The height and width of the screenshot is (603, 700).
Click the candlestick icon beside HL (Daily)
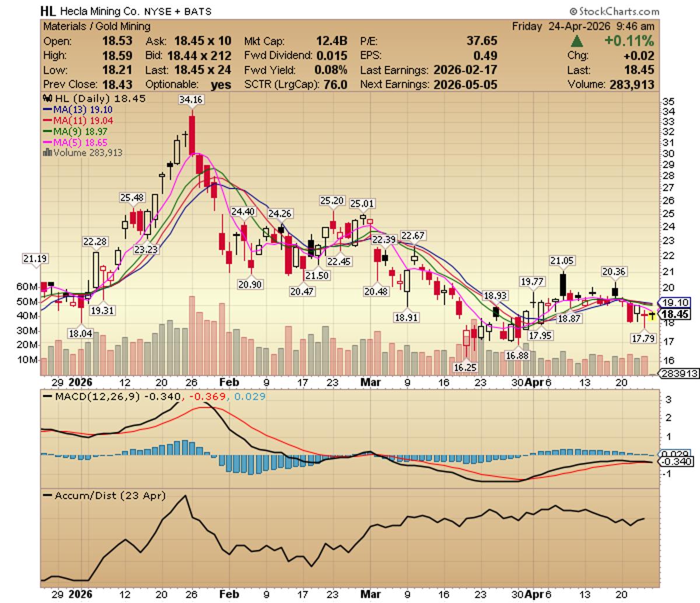click(x=46, y=99)
